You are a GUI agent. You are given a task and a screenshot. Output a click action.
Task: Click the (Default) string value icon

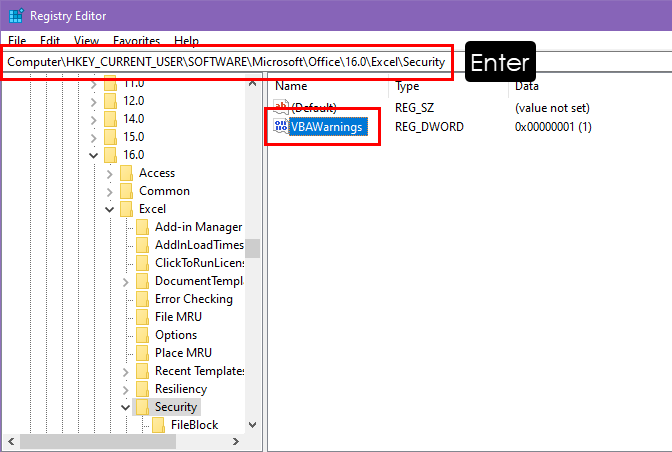pyautogui.click(x=281, y=106)
